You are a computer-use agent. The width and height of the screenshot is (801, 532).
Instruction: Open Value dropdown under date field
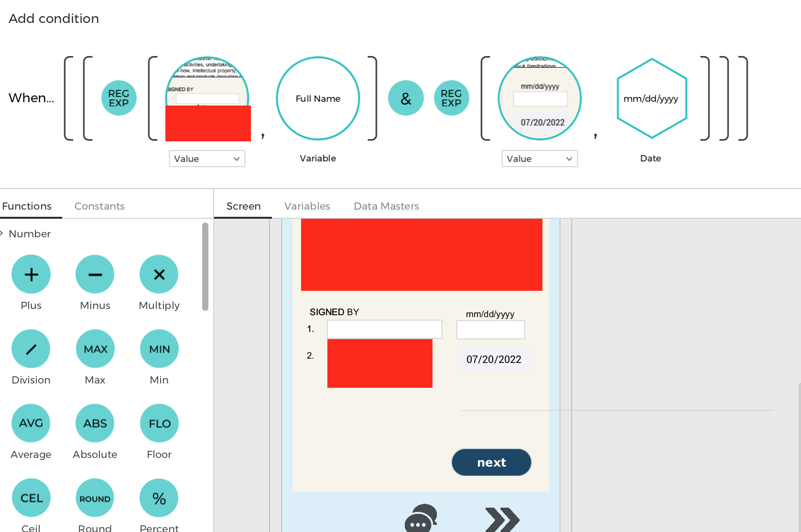pos(539,159)
